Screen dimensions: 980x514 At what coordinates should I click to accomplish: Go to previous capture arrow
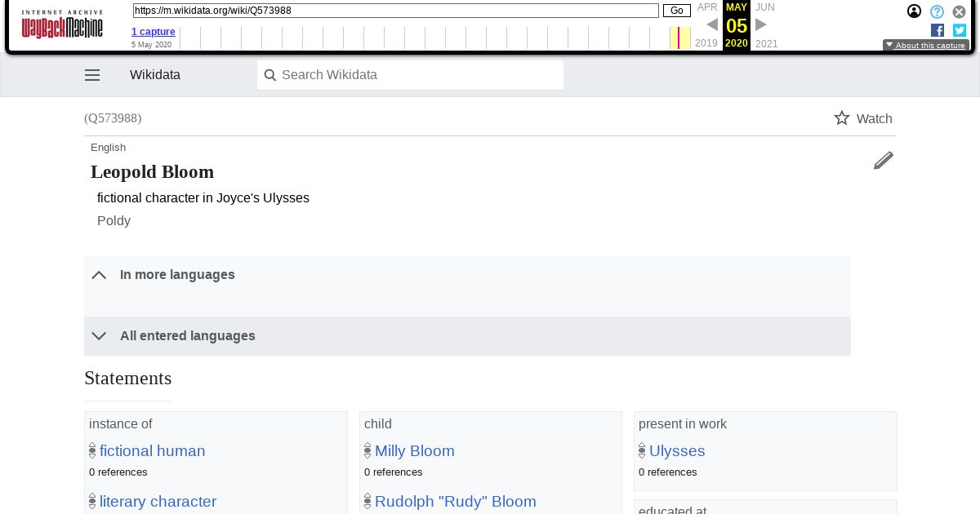pyautogui.click(x=712, y=24)
